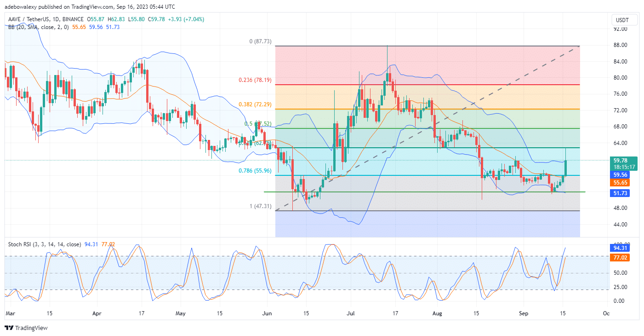Viewport: 644px width, 336px height.
Task: Click the current price label 59.78
Action: click(x=620, y=160)
